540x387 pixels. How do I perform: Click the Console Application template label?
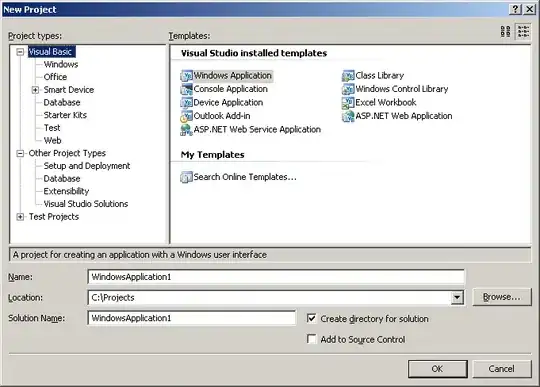coord(230,89)
